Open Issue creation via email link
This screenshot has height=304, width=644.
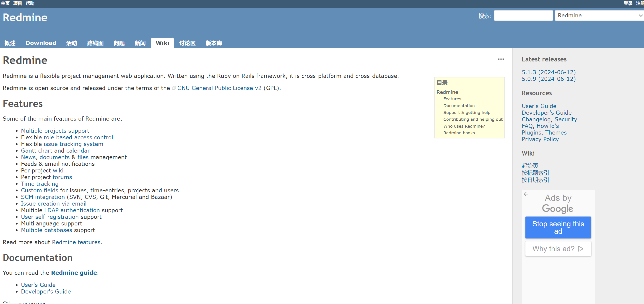[x=54, y=204]
